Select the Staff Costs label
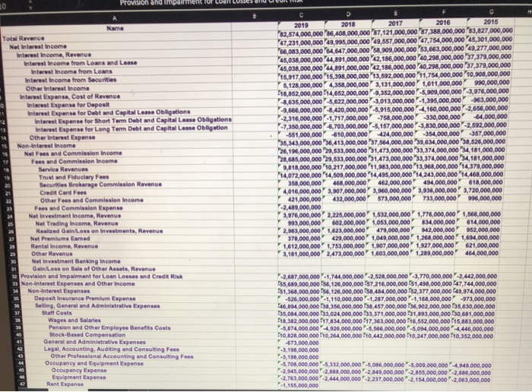Image resolution: width=532 pixels, height=392 pixels. [x=57, y=313]
